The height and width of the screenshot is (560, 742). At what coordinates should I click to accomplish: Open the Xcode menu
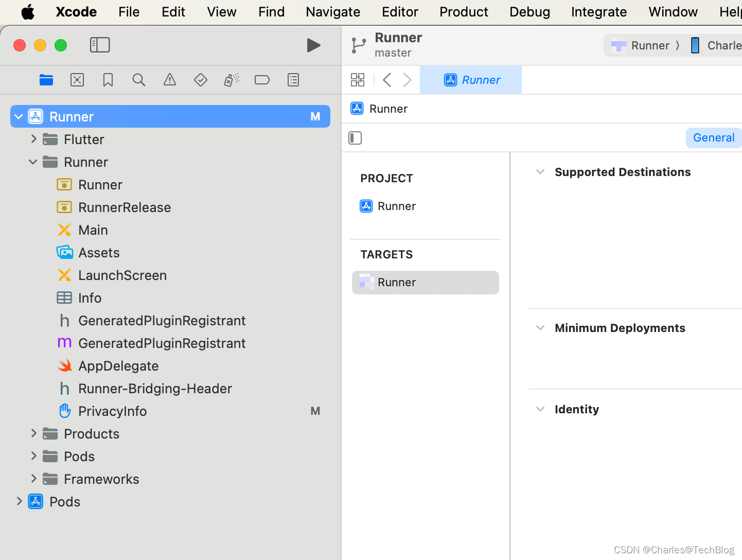(76, 11)
